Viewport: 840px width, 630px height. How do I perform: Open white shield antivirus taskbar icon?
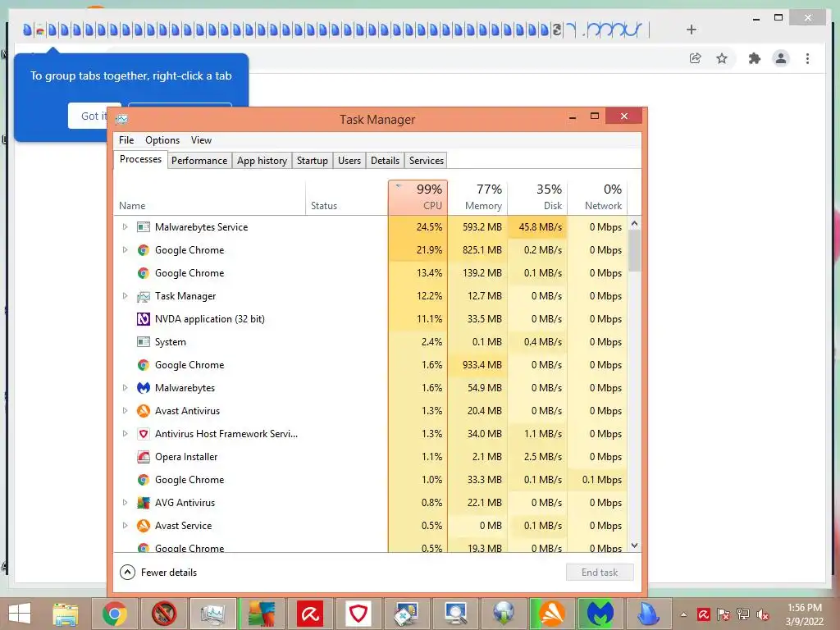click(358, 614)
